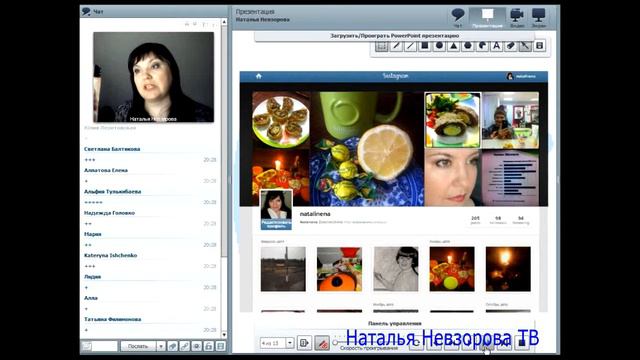This screenshot has height=360, width=640.
Task: Click the Instagram home icon on slide
Action: 258,76
